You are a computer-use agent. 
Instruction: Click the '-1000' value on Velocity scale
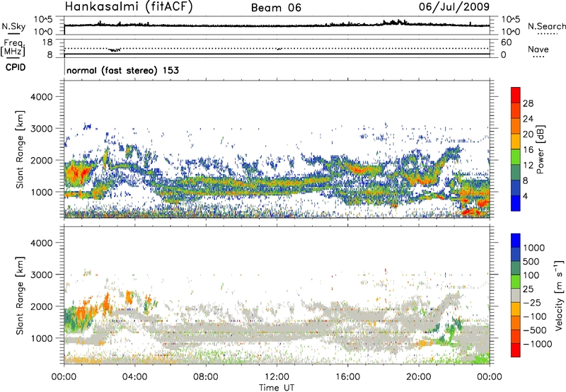click(x=537, y=344)
